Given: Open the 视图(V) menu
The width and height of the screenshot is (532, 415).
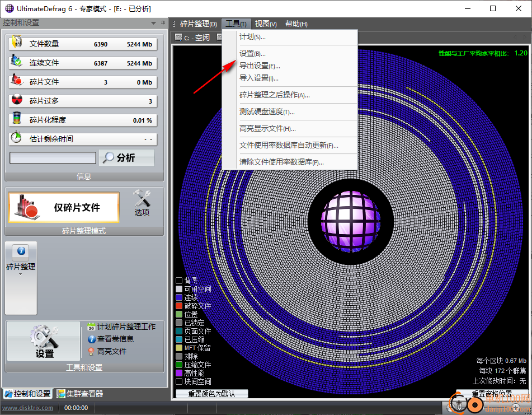Looking at the screenshot, I should pos(266,24).
